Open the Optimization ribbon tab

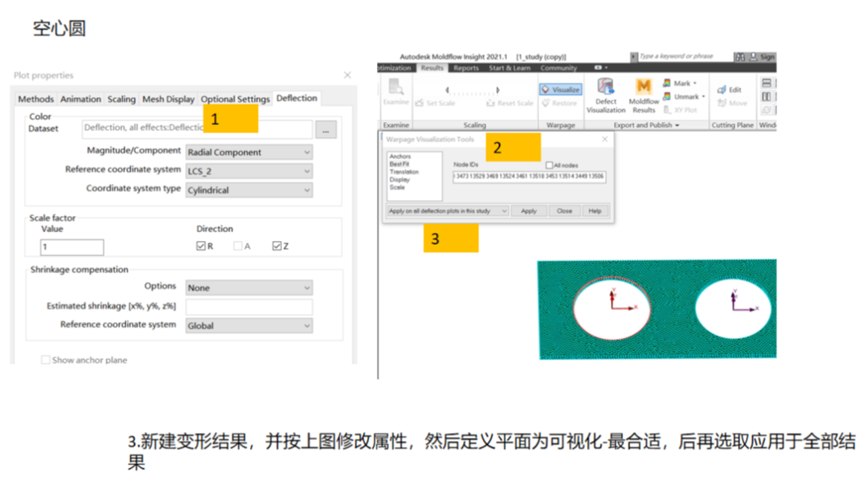pyautogui.click(x=395, y=68)
